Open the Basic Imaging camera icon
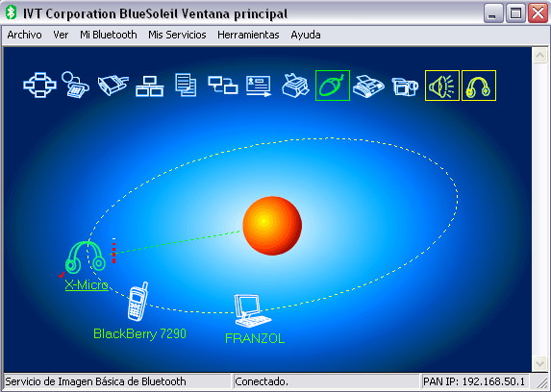Image resolution: width=551 pixels, height=392 pixels. tap(405, 86)
